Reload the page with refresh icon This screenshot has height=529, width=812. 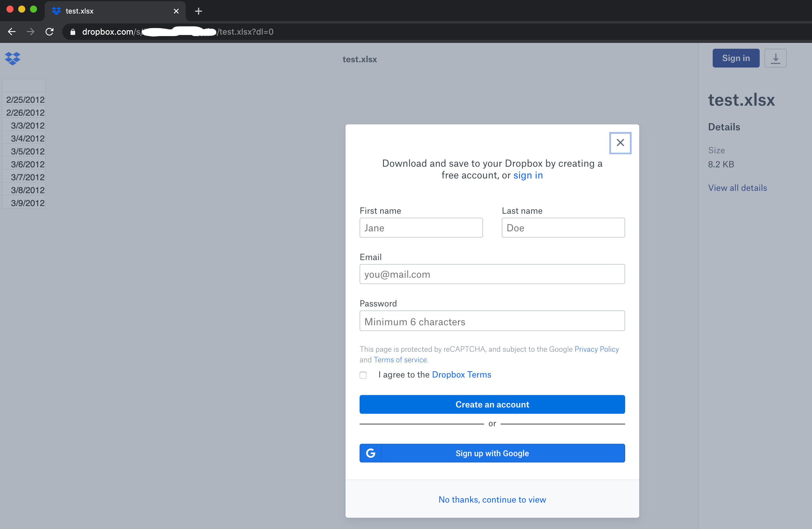(x=50, y=32)
